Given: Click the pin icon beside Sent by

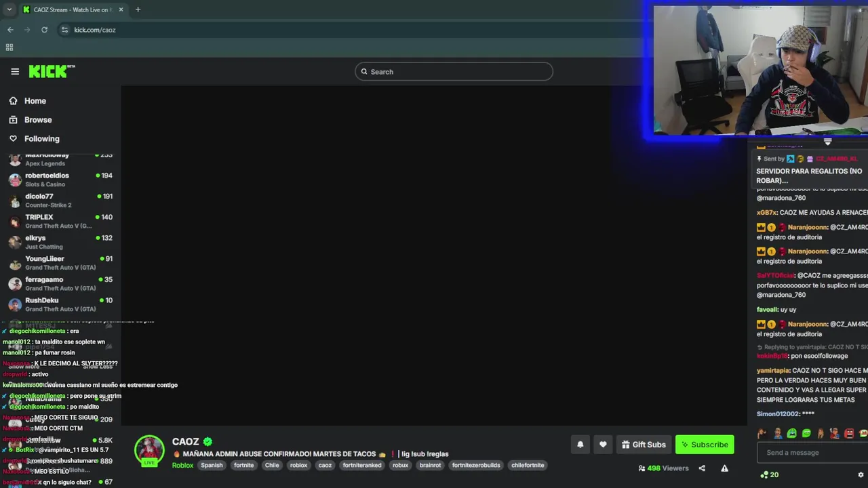Looking at the screenshot, I should [x=759, y=159].
